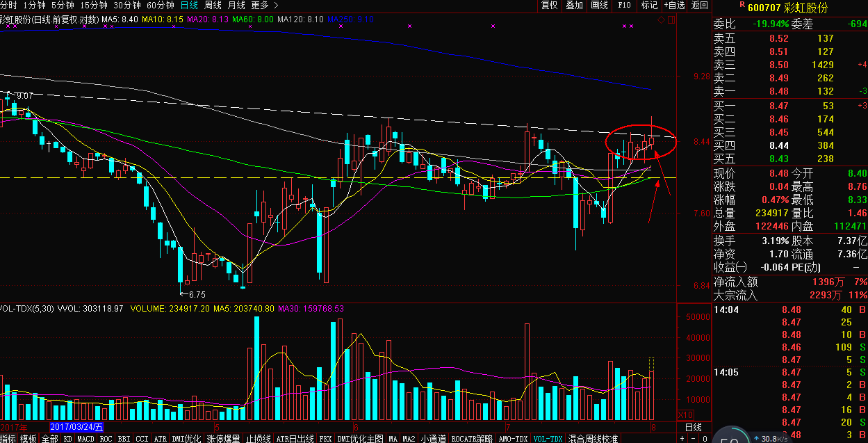Switch to the 分时 intraday view
Screen dimensions: 868x443
pos(8,5)
